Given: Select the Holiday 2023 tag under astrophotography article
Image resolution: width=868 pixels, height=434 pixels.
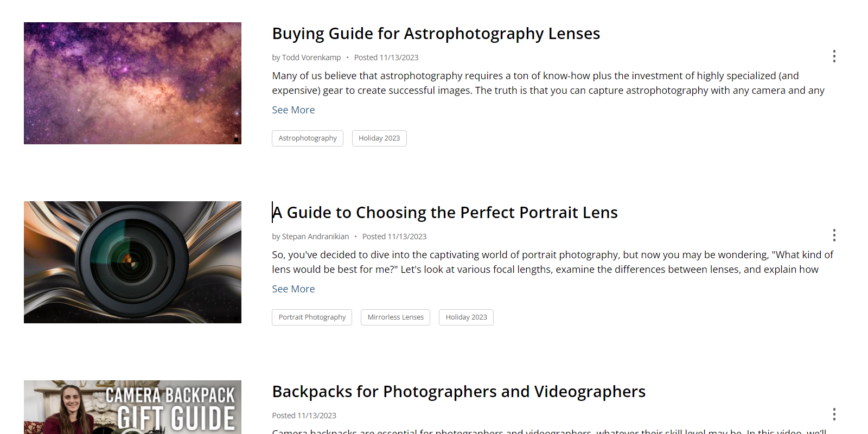Looking at the screenshot, I should click(x=379, y=138).
